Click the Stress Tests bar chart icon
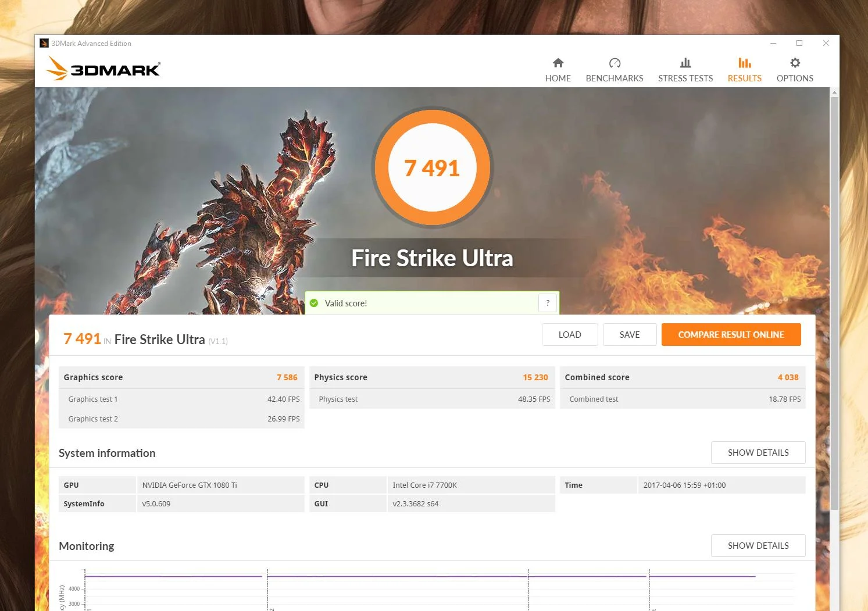This screenshot has height=611, width=868. (x=685, y=63)
